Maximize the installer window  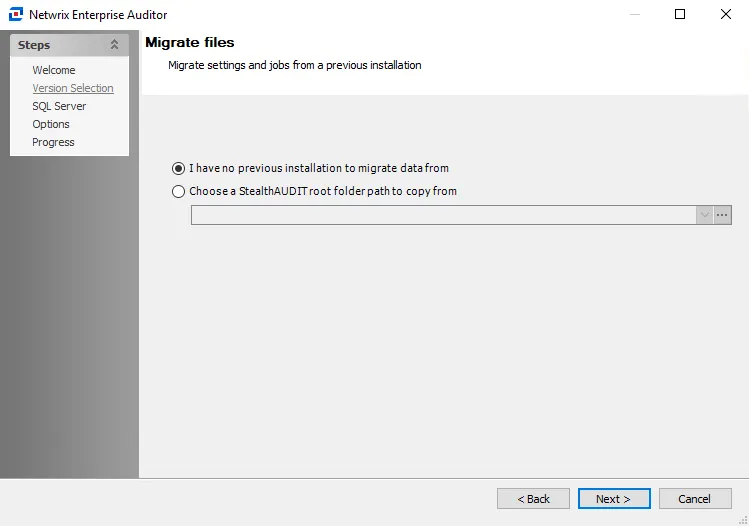tap(680, 14)
